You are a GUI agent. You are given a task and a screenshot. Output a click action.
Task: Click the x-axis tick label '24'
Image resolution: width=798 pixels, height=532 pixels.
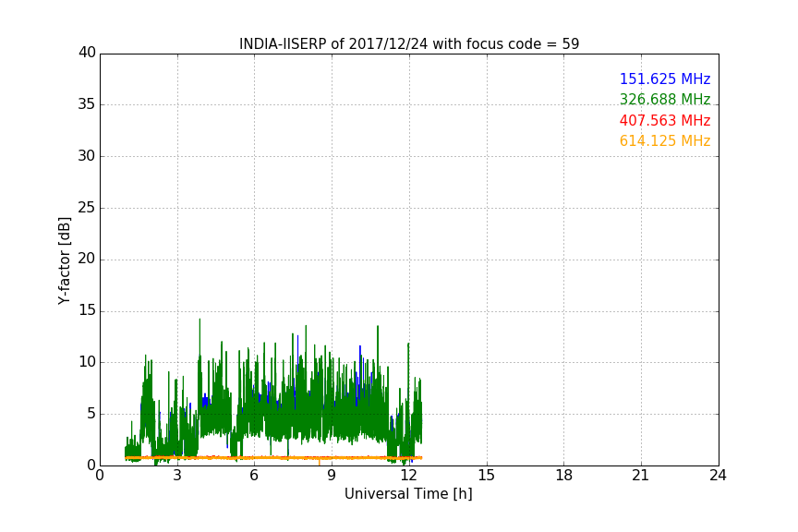coord(718,476)
